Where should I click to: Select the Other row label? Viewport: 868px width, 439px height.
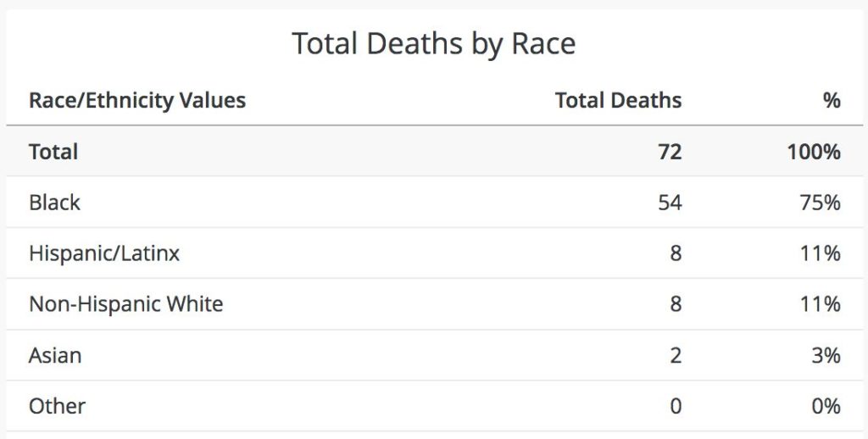click(x=58, y=406)
